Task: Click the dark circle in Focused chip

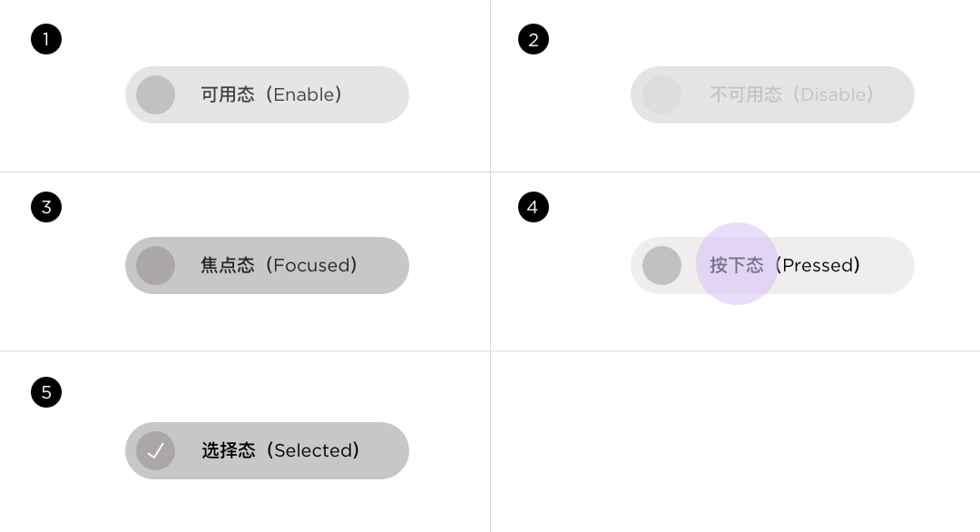Action: [156, 266]
